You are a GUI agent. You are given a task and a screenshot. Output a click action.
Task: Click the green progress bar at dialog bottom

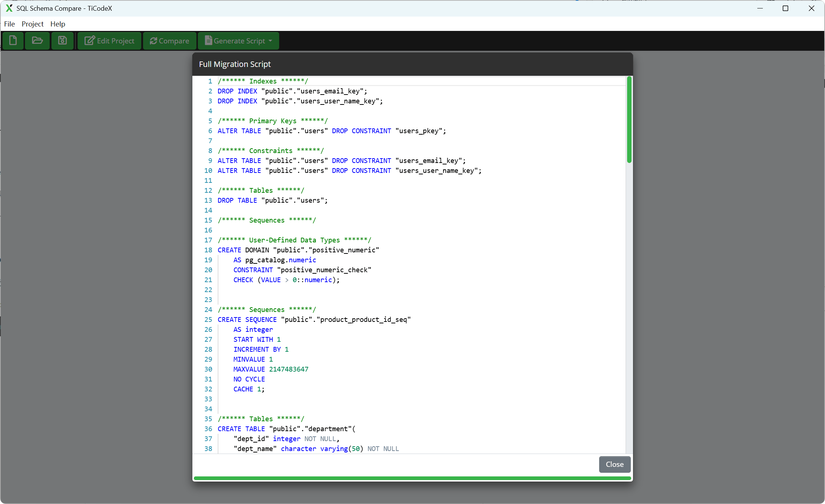(x=412, y=478)
